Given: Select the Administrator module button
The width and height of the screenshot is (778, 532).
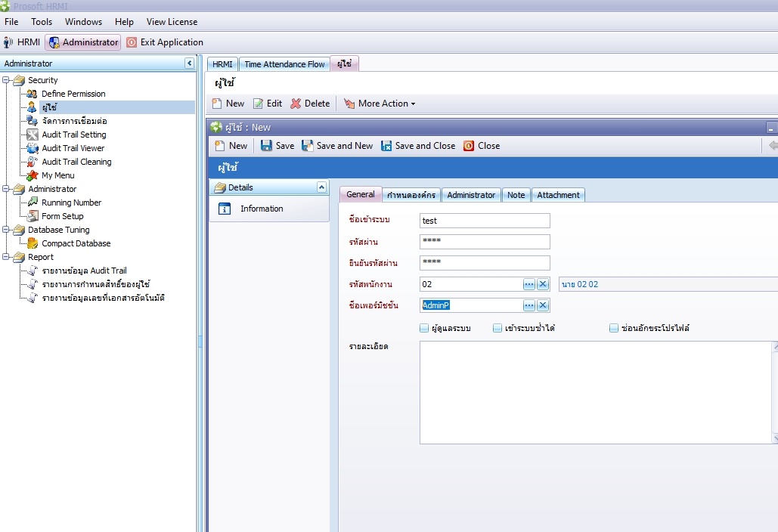Looking at the screenshot, I should pos(83,42).
